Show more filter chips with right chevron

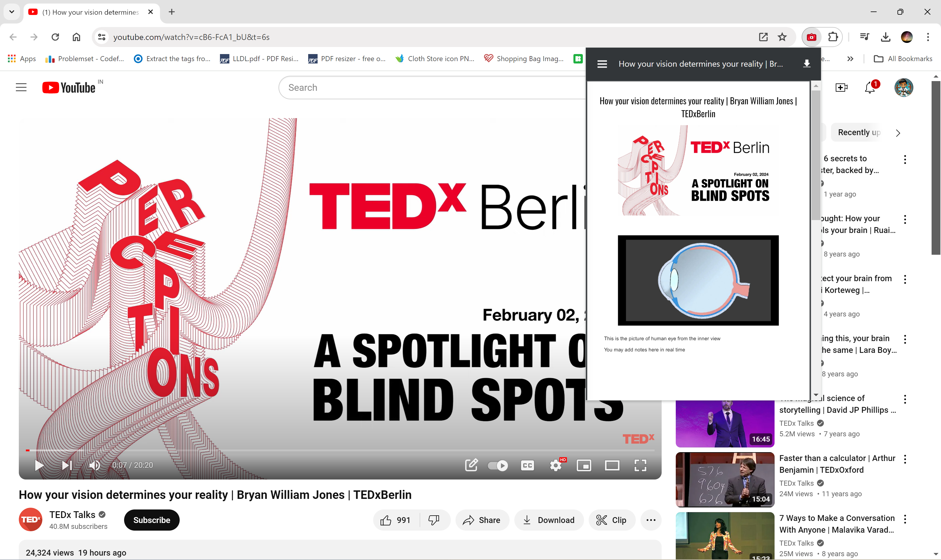point(898,133)
